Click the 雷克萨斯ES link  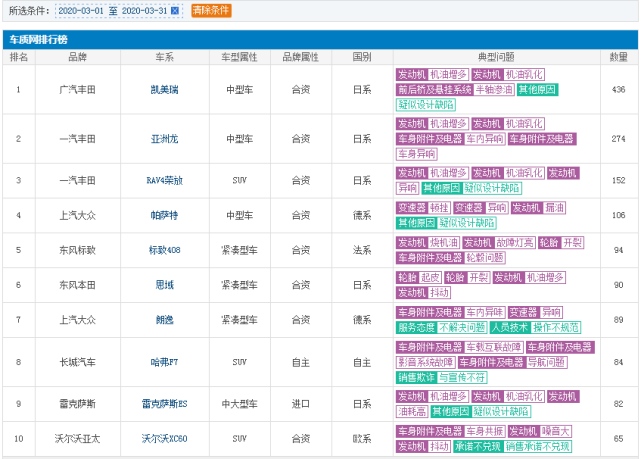coord(165,403)
